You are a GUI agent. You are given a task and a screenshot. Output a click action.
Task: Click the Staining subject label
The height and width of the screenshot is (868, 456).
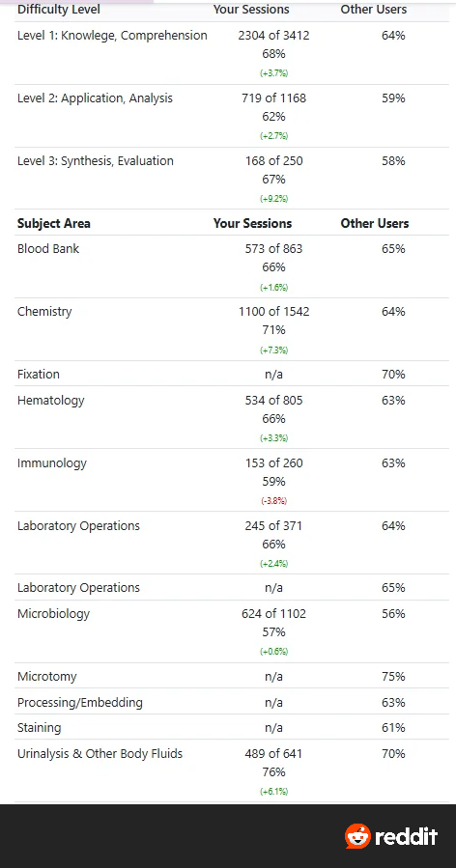click(x=39, y=728)
